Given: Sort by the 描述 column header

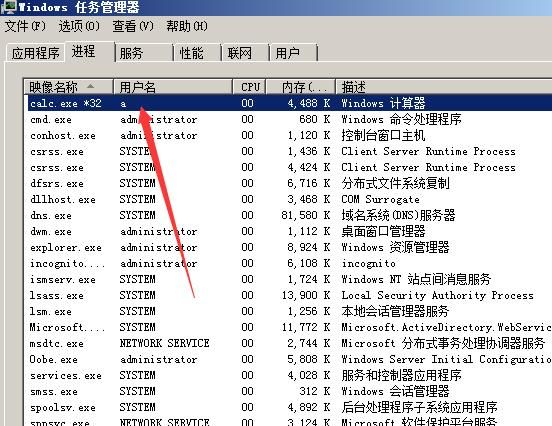Looking at the screenshot, I should [x=444, y=87].
